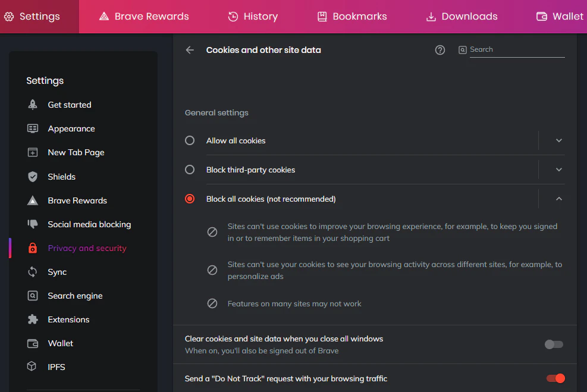Click the Brave Rewards triangle icon in sidebar
Image resolution: width=587 pixels, height=392 pixels.
33,200
